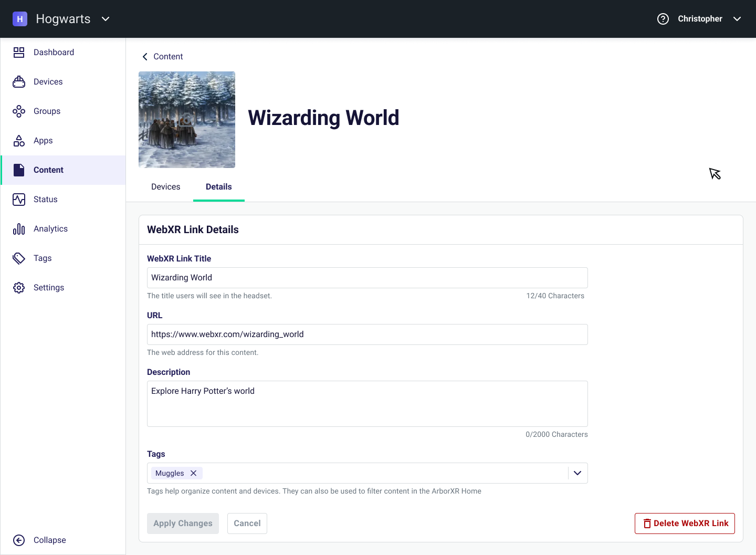Click the 0/2000 Characters counter text

tap(556, 435)
